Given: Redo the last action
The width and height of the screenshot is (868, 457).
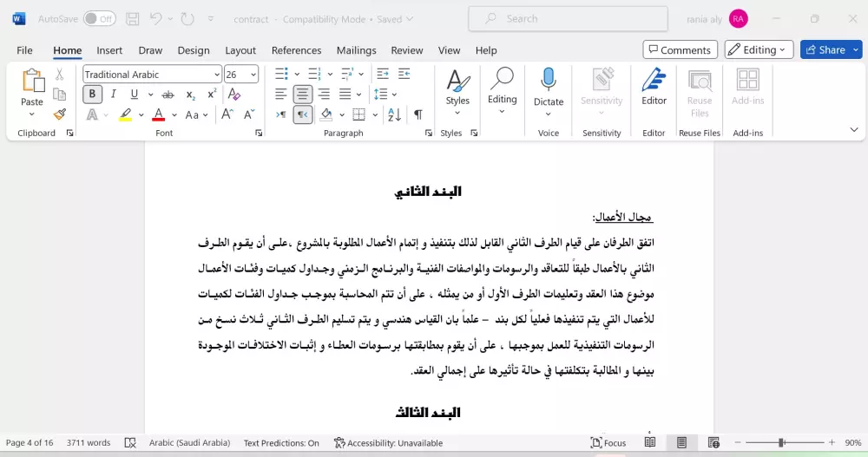Looking at the screenshot, I should [x=187, y=19].
